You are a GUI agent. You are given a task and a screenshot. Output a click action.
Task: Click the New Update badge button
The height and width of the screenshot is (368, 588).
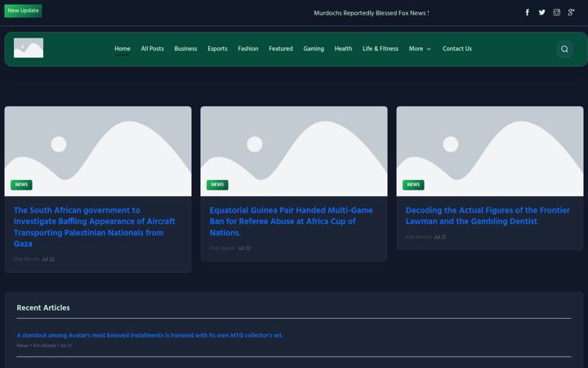[x=23, y=11]
